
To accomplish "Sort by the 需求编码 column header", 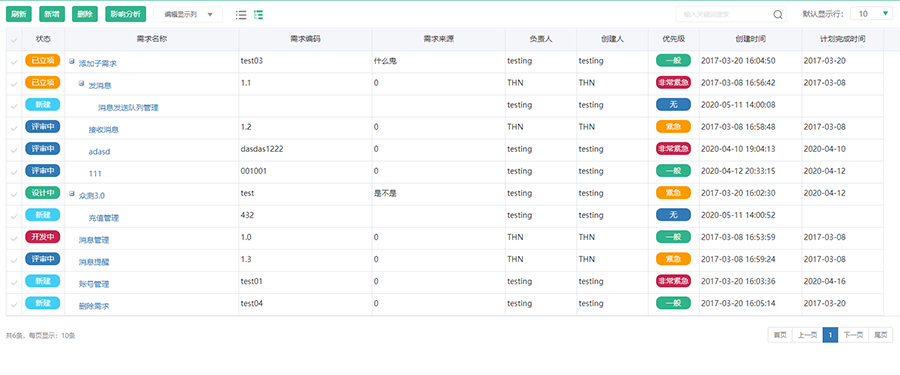I will click(305, 39).
